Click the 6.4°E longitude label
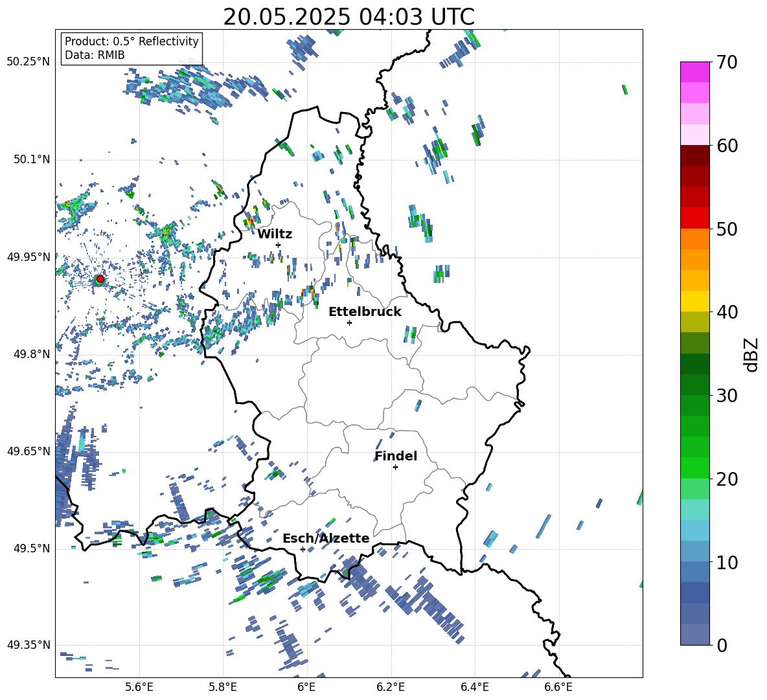The height and width of the screenshot is (700, 767). pyautogui.click(x=474, y=687)
